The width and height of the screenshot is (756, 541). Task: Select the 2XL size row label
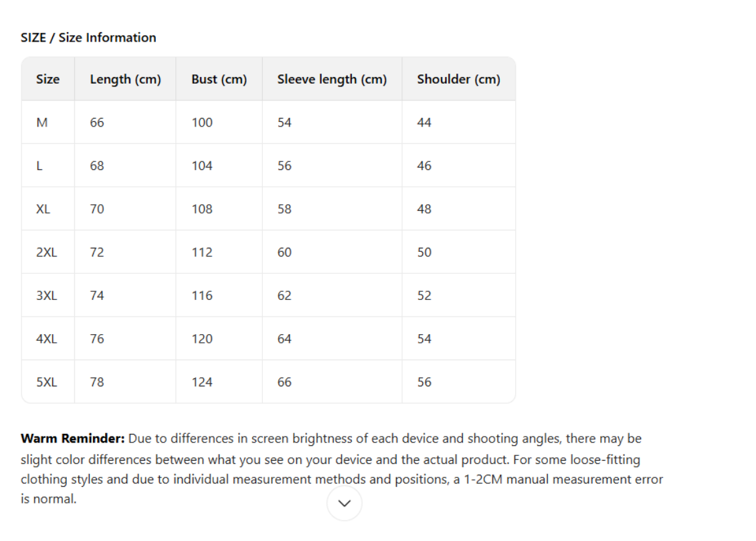coord(47,252)
